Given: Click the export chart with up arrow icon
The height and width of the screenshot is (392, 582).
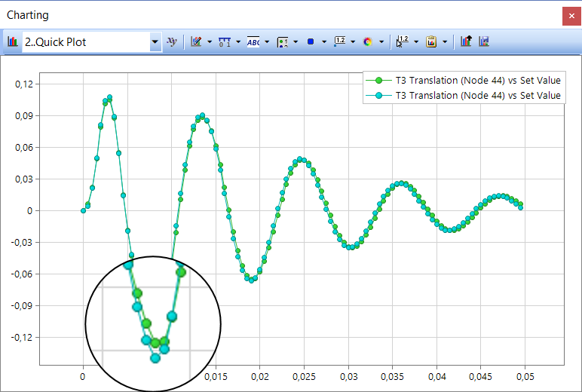Looking at the screenshot, I should pos(466,41).
